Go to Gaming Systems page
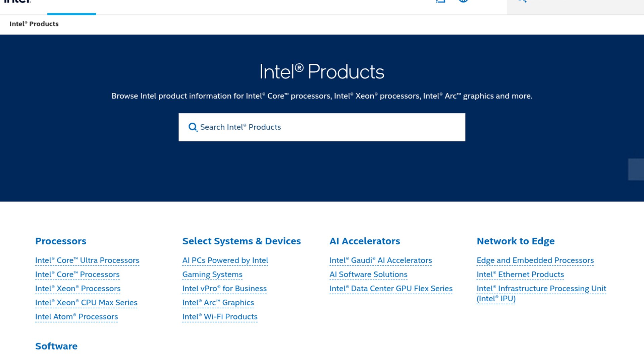 (212, 275)
